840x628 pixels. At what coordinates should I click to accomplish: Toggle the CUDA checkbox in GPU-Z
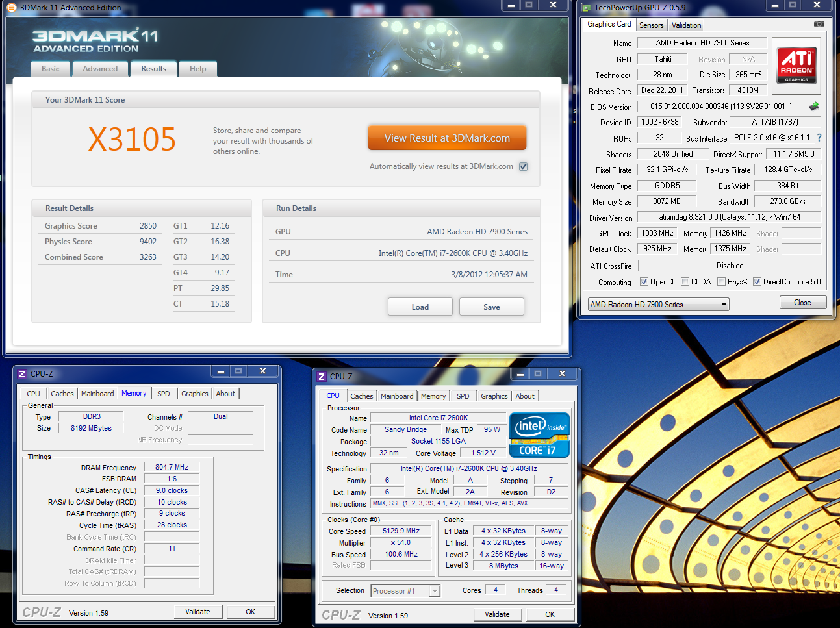pos(685,282)
